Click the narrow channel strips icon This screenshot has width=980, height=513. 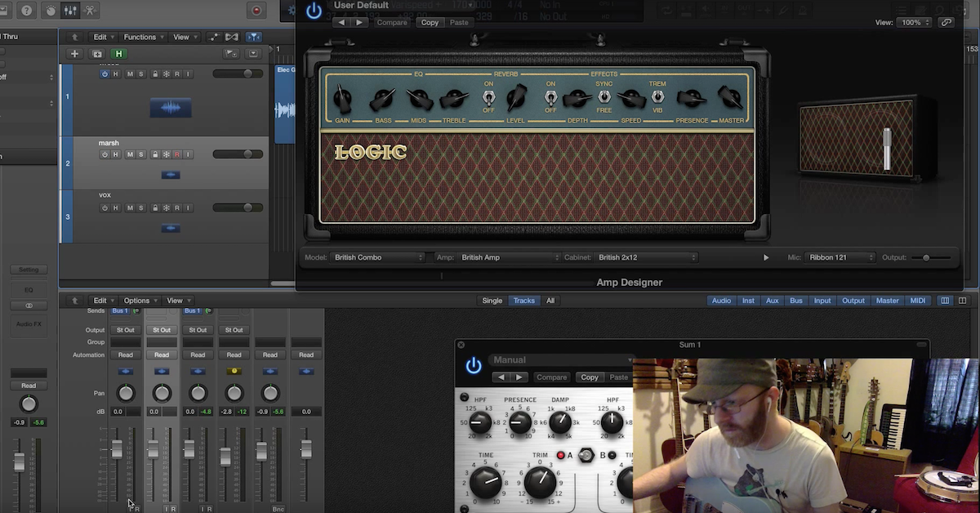pyautogui.click(x=946, y=301)
